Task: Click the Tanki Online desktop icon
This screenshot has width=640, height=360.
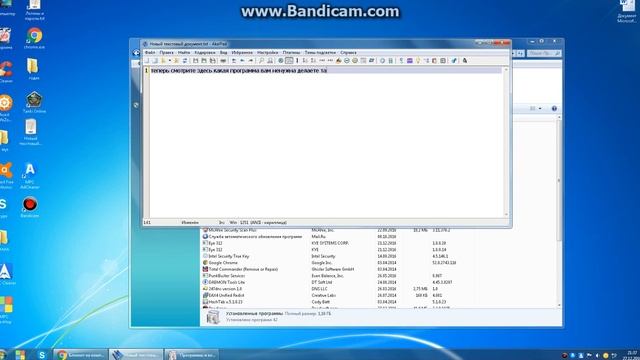Action: click(x=34, y=102)
